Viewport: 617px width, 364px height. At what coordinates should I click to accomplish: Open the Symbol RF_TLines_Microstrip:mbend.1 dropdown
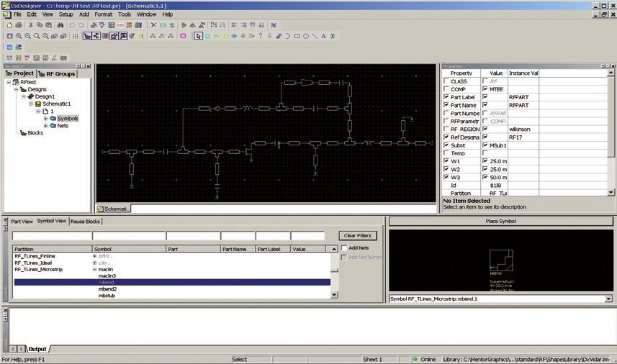[x=609, y=299]
